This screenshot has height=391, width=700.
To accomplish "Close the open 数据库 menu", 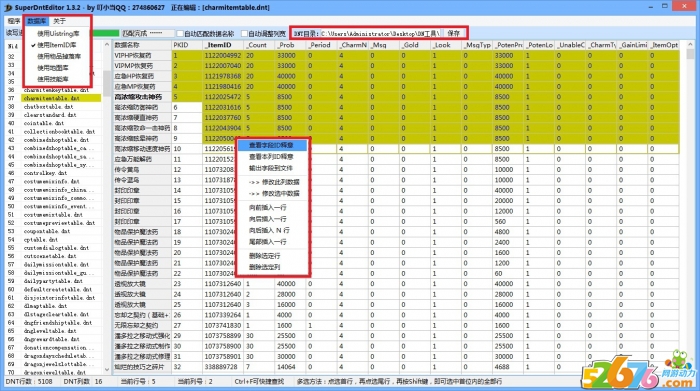I will point(37,21).
